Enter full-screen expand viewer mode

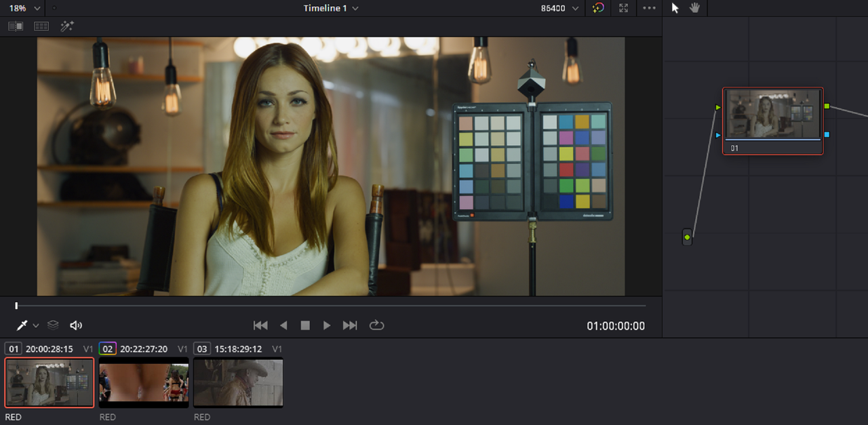click(x=623, y=8)
